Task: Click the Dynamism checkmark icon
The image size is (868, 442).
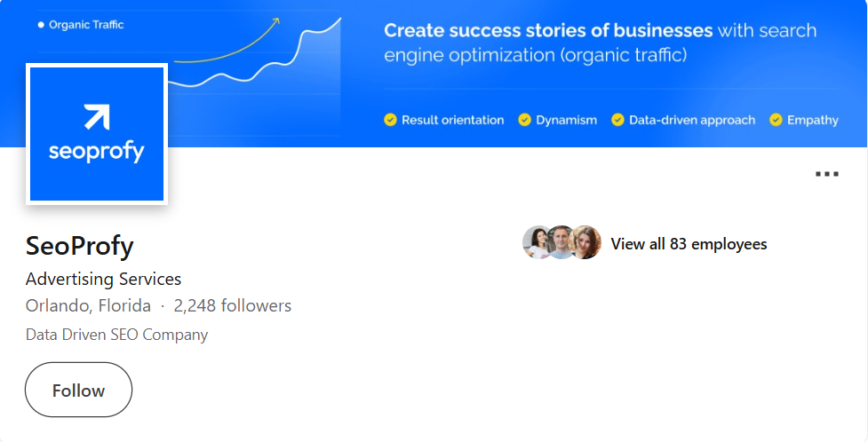Action: coord(524,120)
